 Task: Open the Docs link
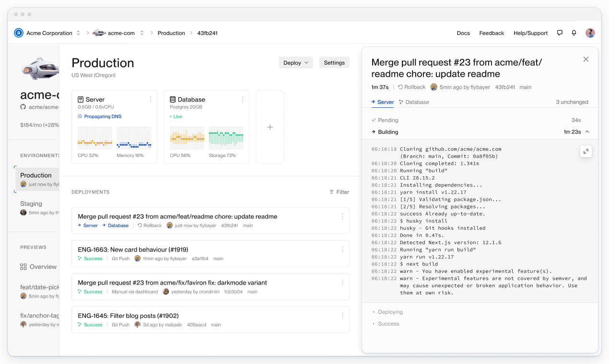(463, 33)
